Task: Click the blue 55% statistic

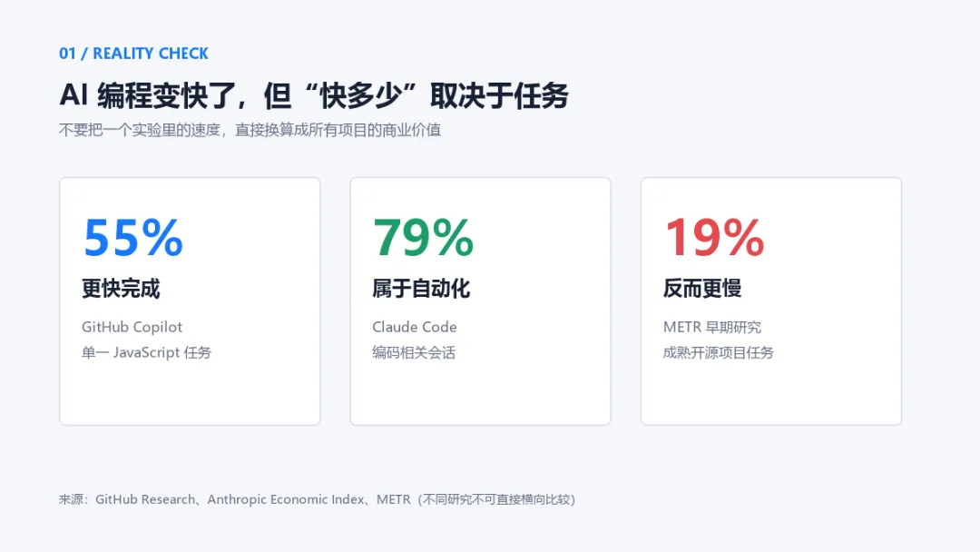Action: pos(132,238)
